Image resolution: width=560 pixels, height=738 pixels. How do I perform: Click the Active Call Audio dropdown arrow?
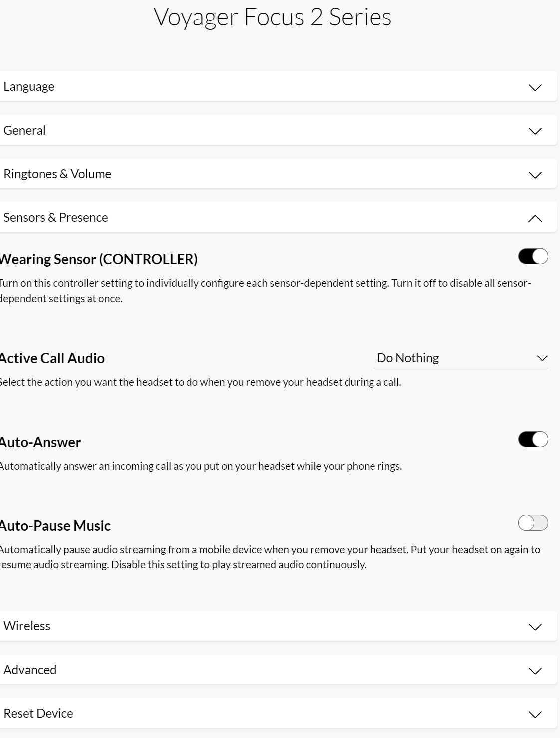(x=542, y=358)
